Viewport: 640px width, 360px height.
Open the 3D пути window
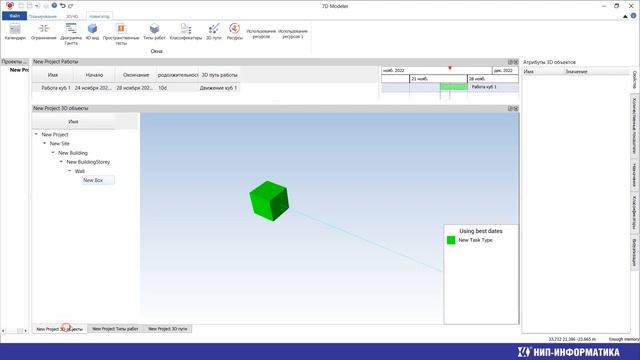(x=213, y=32)
